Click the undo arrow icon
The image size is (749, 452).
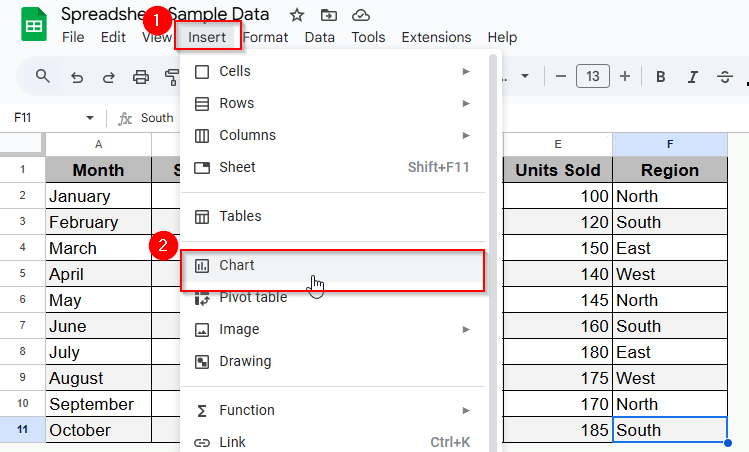pos(77,77)
